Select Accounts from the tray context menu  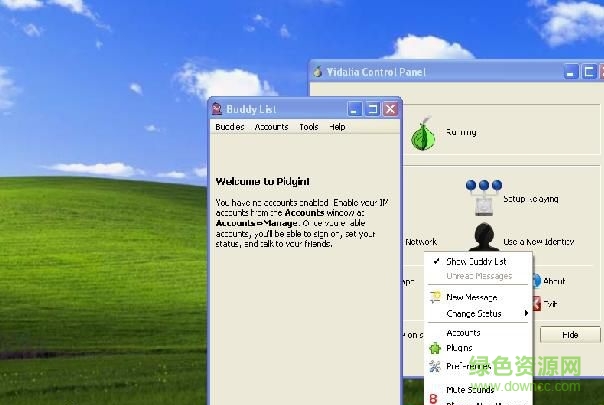[x=463, y=332]
